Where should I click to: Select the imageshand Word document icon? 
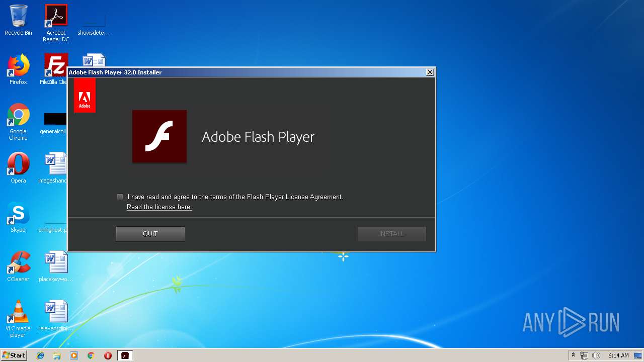pos(53,168)
